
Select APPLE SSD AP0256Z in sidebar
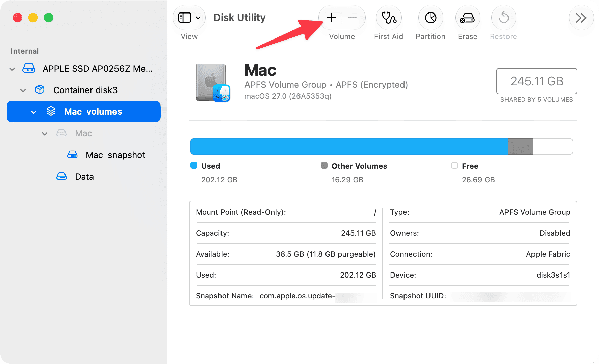click(98, 69)
